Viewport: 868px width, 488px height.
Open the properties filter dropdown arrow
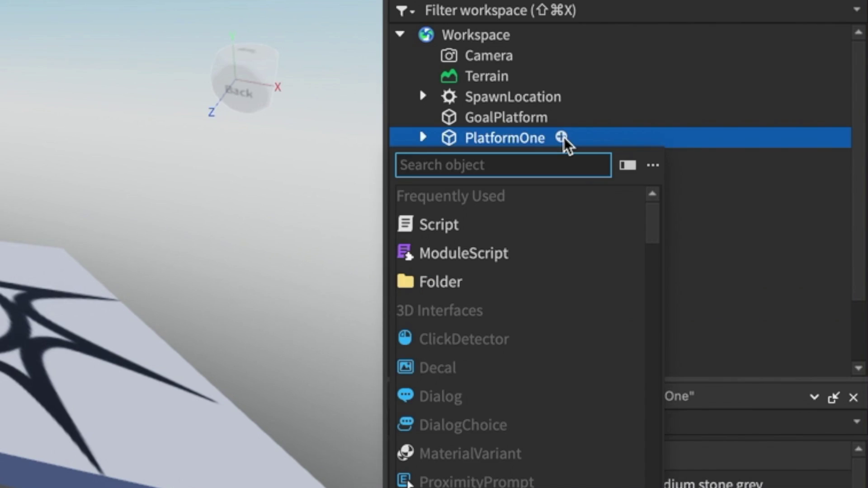857,422
